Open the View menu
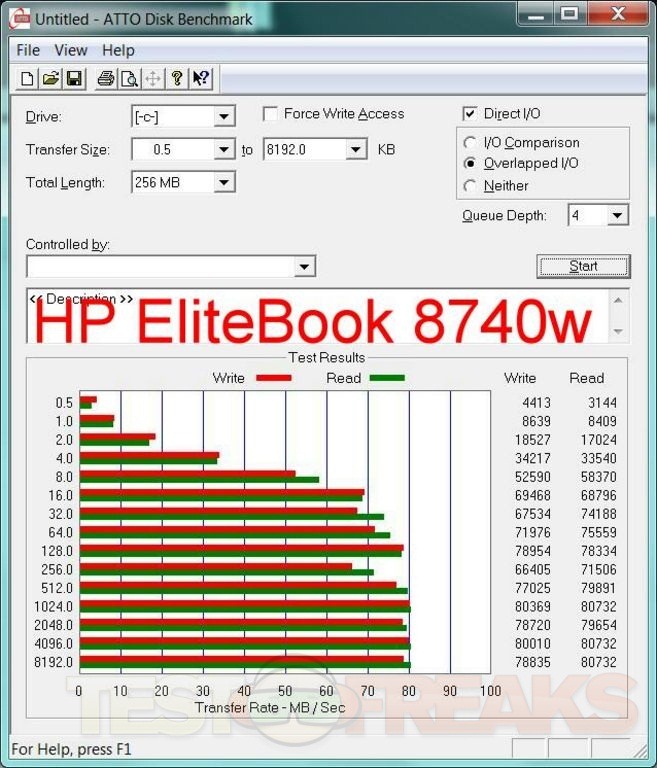 tap(71, 50)
